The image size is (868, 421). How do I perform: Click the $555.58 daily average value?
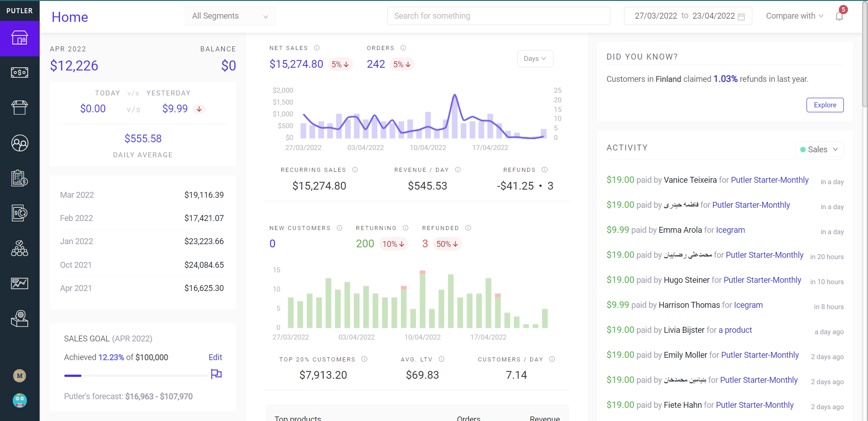[143, 139]
